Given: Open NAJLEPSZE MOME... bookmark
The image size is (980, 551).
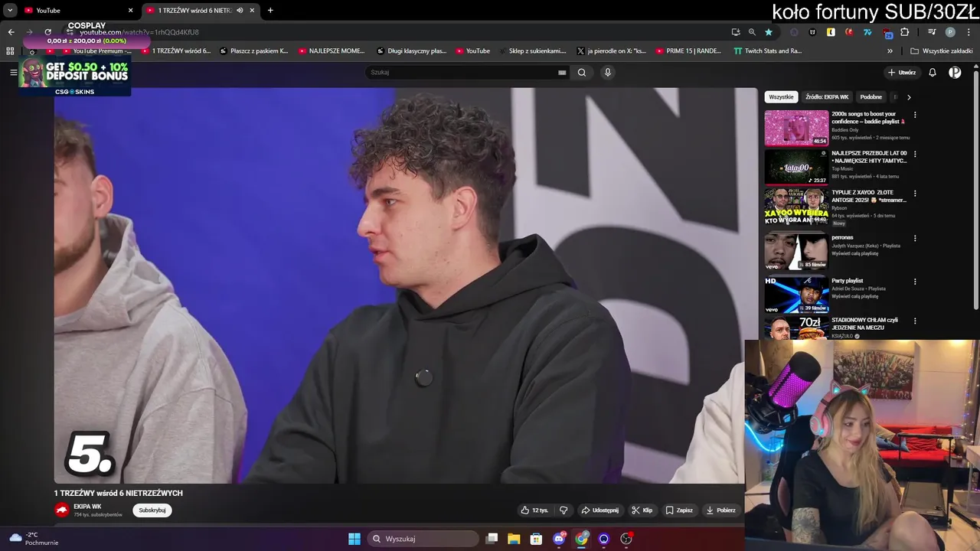Looking at the screenshot, I should (x=332, y=51).
